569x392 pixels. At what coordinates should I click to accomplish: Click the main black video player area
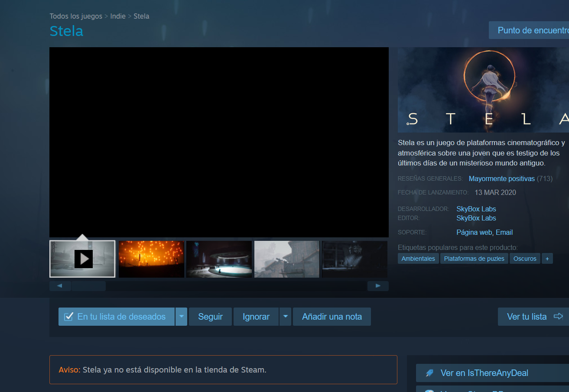(x=219, y=142)
